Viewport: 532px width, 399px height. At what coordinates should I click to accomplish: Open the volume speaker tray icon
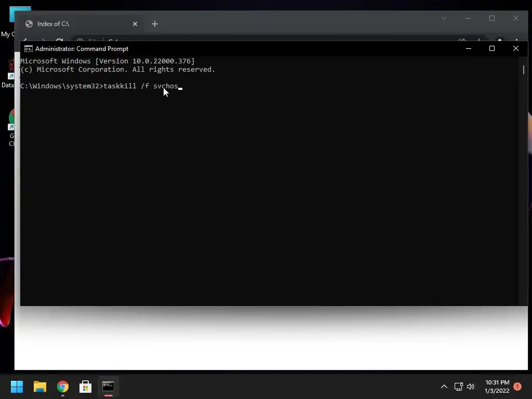click(471, 387)
